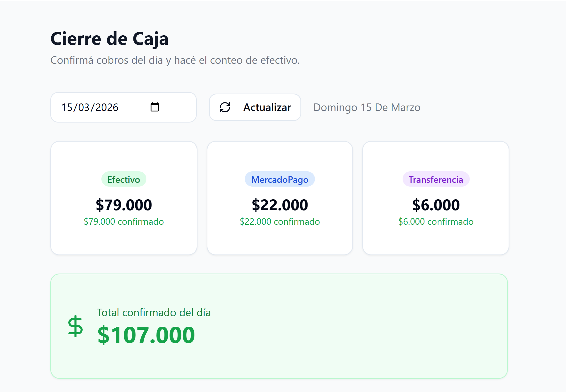566x392 pixels.
Task: Click the Domingo 15 De Marzo label
Action: 366,107
